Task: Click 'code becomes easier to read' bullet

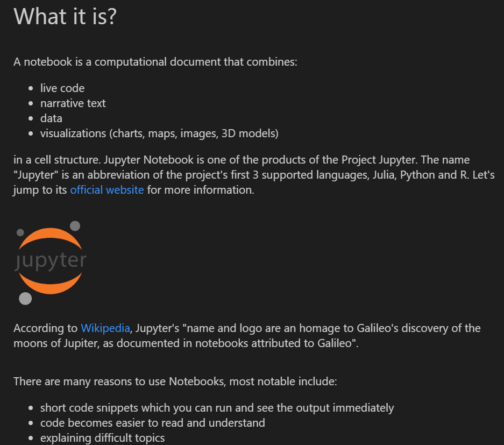Action: pos(153,423)
